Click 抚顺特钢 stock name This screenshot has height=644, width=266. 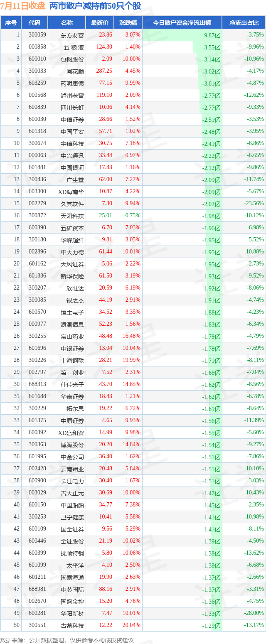pyautogui.click(x=72, y=553)
